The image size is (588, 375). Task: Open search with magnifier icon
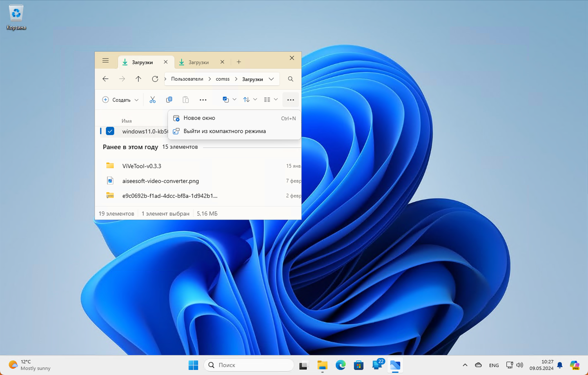[x=290, y=79]
